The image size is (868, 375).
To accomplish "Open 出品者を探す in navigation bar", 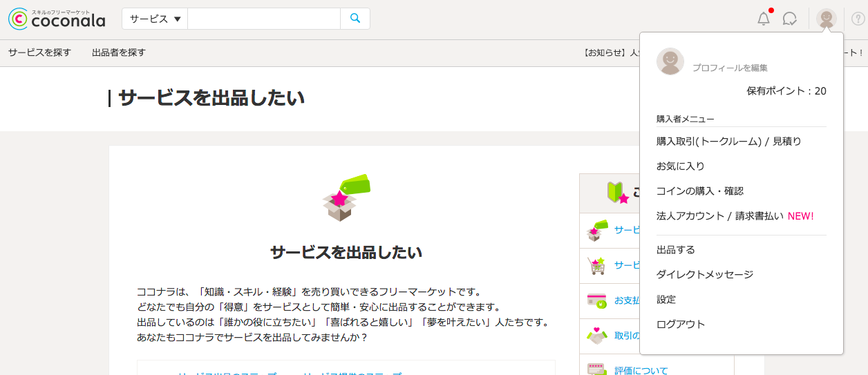I will (119, 52).
